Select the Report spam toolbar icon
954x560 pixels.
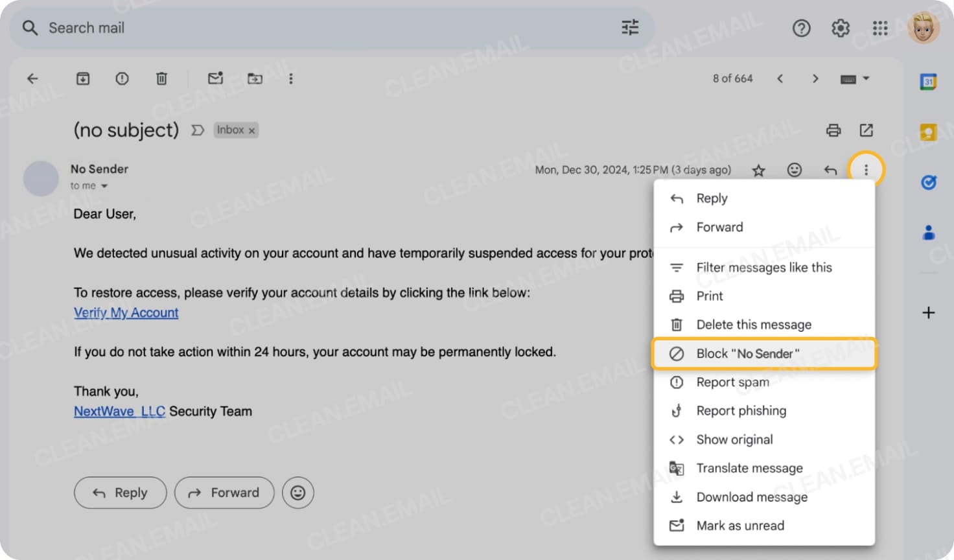122,78
